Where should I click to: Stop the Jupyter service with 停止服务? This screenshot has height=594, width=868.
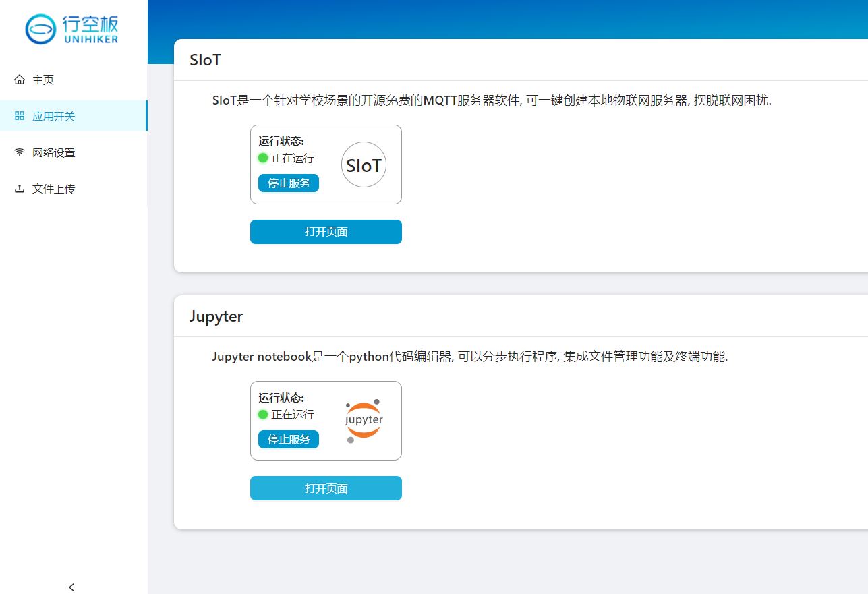coord(289,440)
